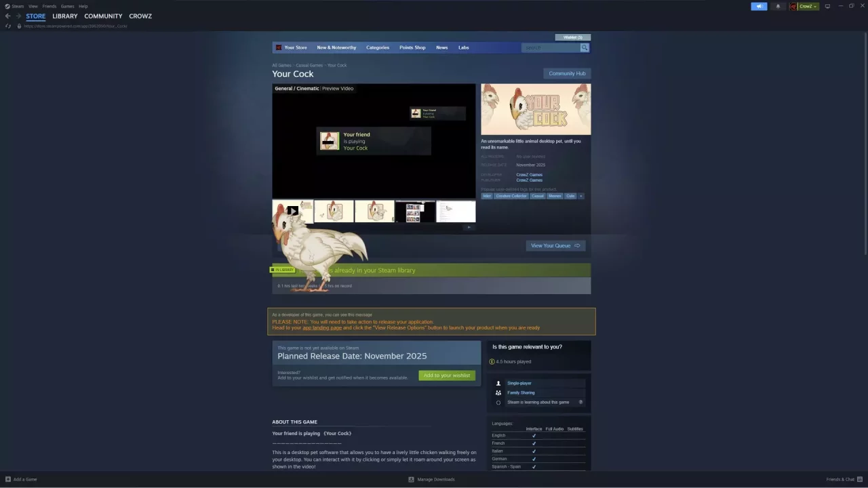Switch to the LIBRARY tab
This screenshot has height=488, width=868.
[65, 16]
